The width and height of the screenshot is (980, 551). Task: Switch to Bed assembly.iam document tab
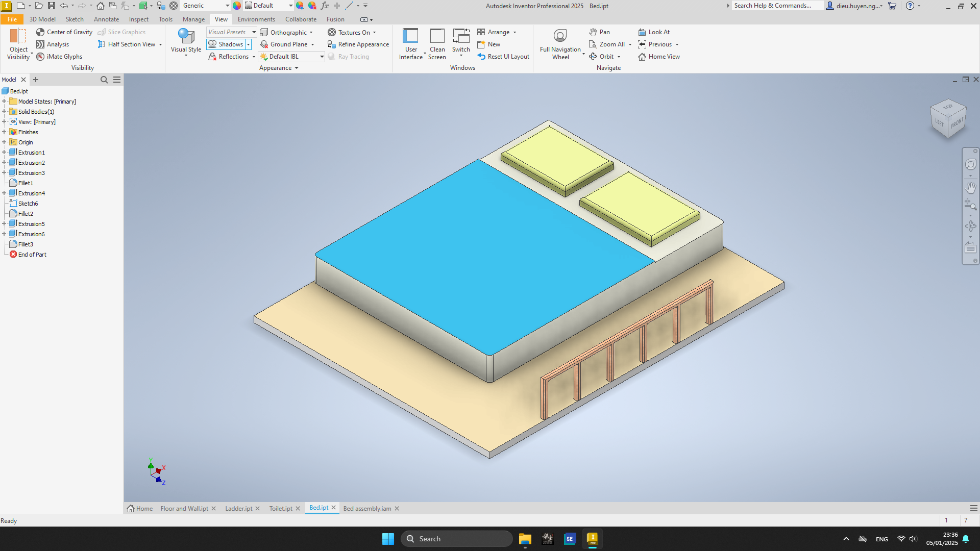click(367, 509)
